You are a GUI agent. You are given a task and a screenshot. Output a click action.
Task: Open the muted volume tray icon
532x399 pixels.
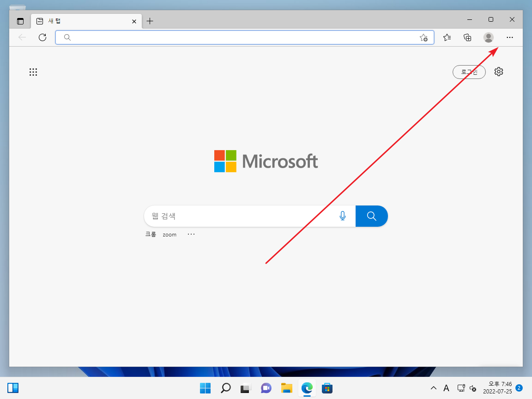pos(472,388)
